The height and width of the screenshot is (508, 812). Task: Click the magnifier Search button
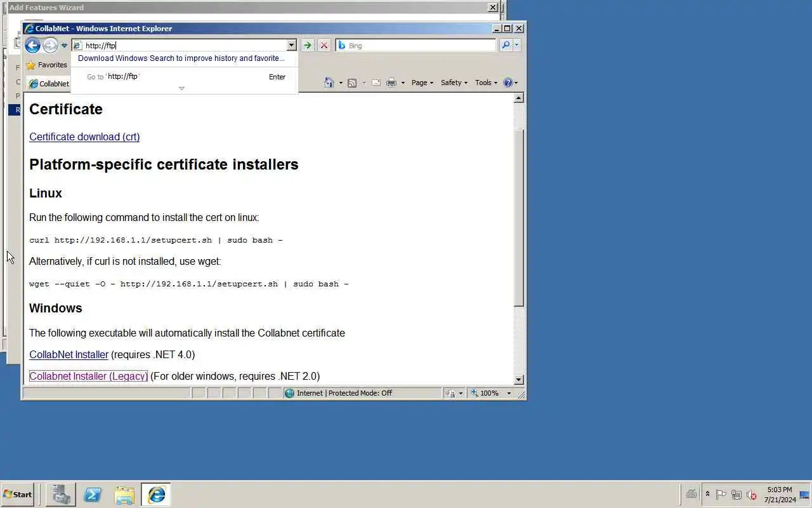(506, 45)
